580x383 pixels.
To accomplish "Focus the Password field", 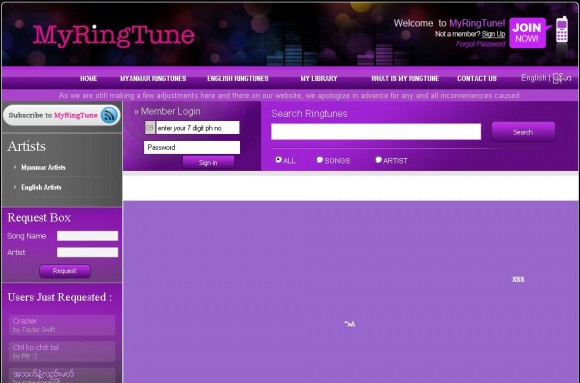I will 192,147.
